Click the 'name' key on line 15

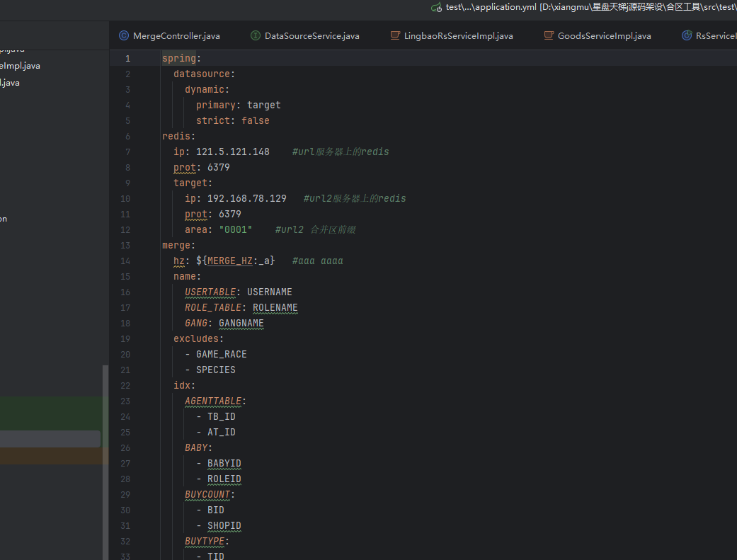click(x=185, y=277)
